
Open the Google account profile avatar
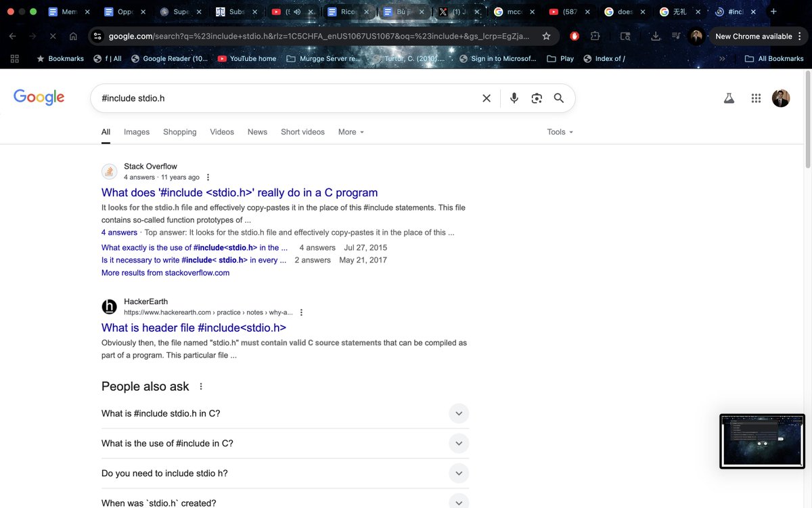point(781,98)
